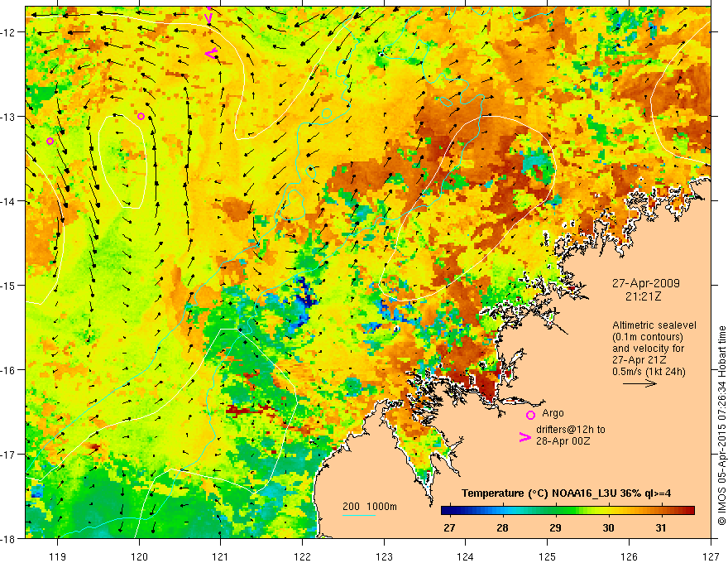Click the magenta drifter marker near 12.2°S

[x=211, y=54]
